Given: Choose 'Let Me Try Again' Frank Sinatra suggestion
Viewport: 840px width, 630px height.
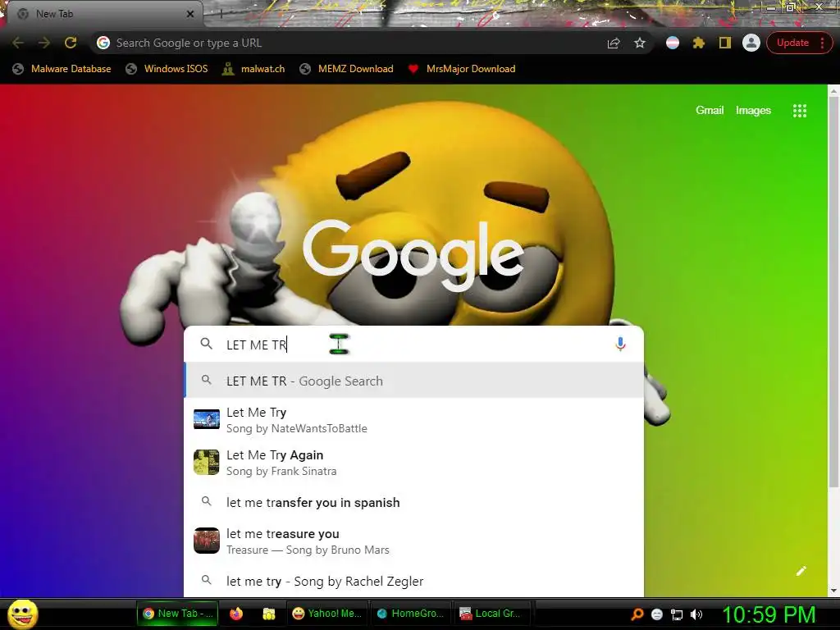Looking at the screenshot, I should pos(413,463).
